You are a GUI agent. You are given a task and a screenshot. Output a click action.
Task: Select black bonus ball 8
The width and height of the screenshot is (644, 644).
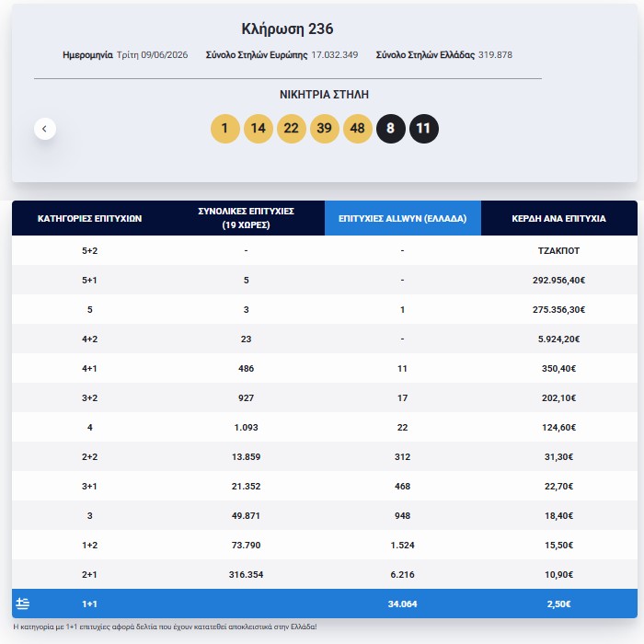click(391, 129)
